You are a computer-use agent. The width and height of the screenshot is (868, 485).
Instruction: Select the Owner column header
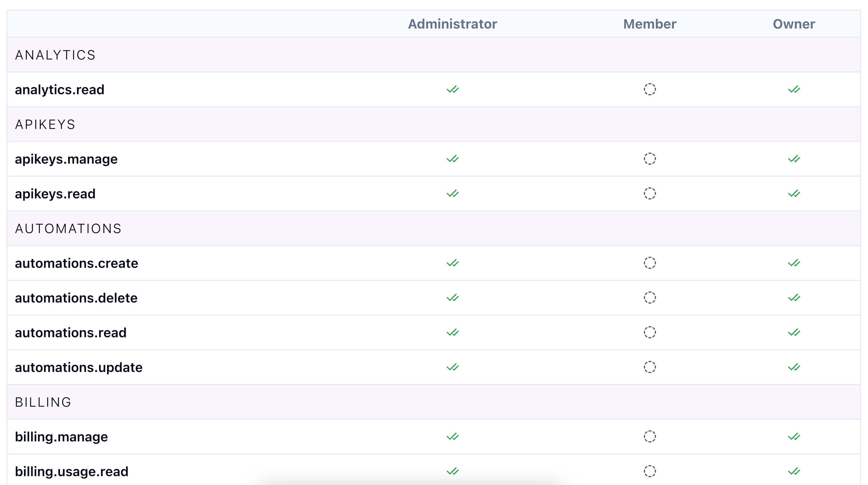tap(794, 24)
